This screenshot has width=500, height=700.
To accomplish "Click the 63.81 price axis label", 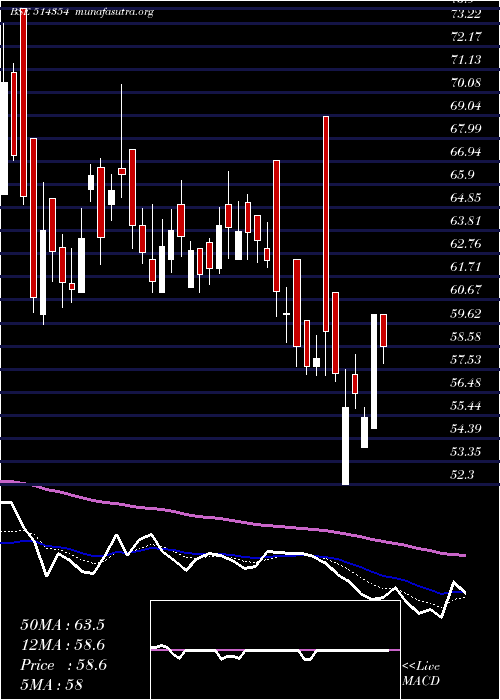I will point(467,221).
